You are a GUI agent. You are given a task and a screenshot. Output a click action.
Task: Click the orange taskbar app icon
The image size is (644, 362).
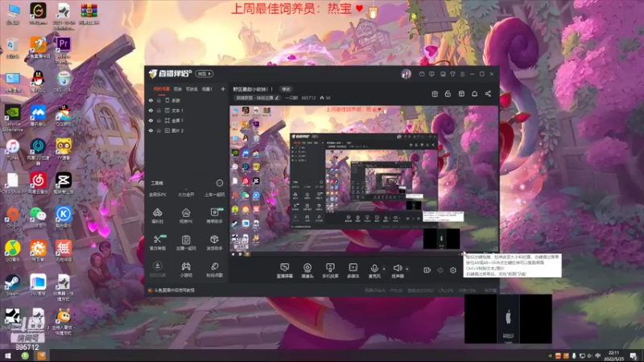point(42,356)
